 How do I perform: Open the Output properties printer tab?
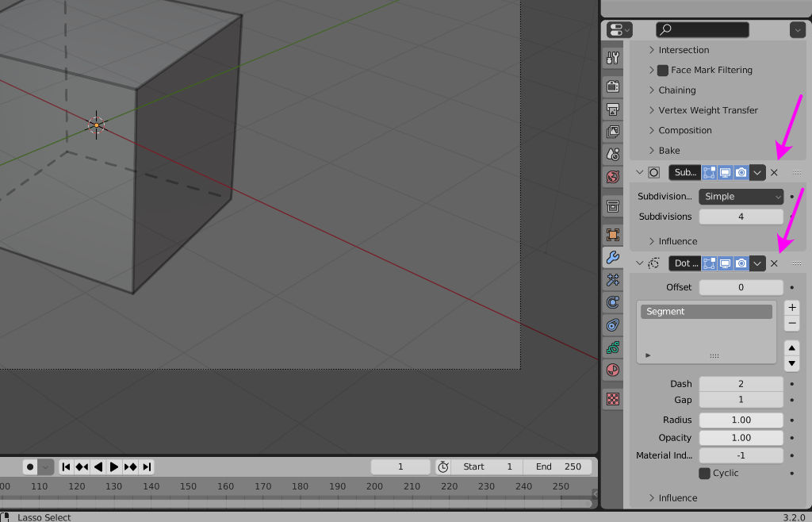(x=612, y=109)
